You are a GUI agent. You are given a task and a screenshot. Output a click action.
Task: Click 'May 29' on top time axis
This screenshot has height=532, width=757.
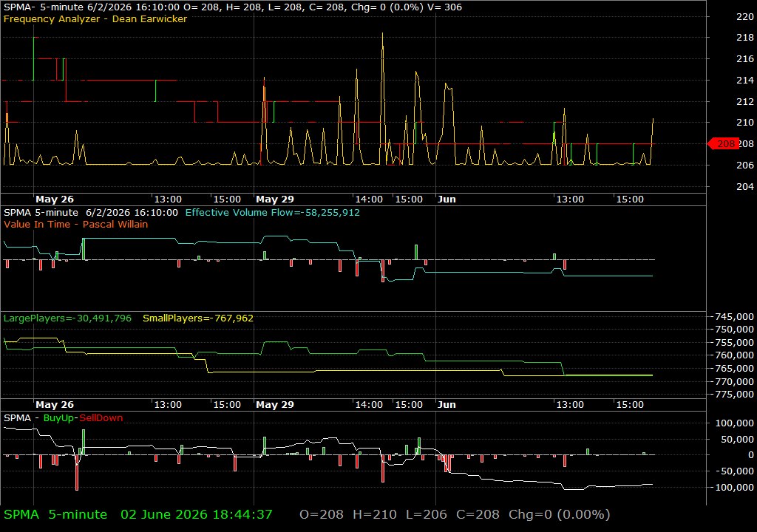[275, 199]
